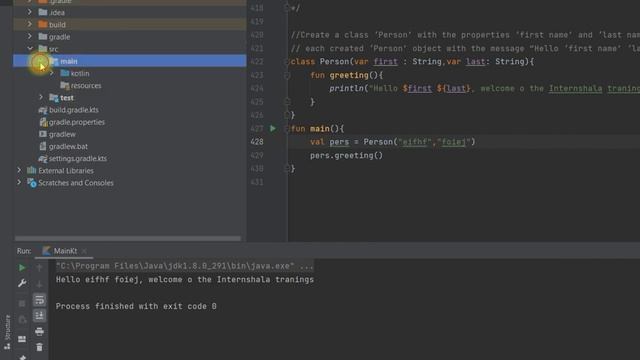Select the .idea folder row

[x=130, y=12]
